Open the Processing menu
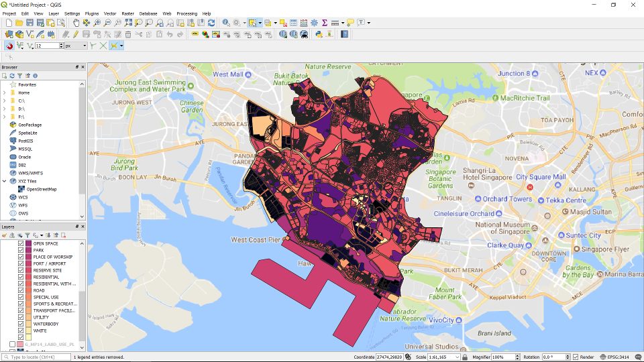 (186, 13)
